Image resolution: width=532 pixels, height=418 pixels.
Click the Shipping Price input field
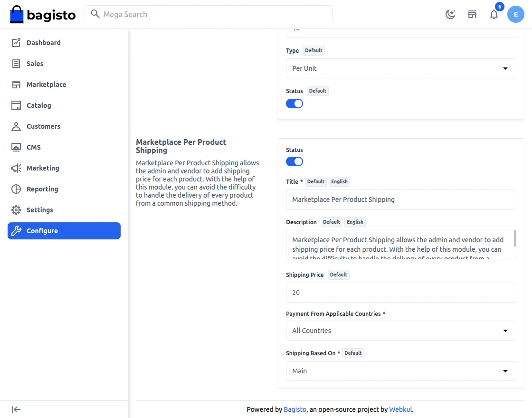401,293
